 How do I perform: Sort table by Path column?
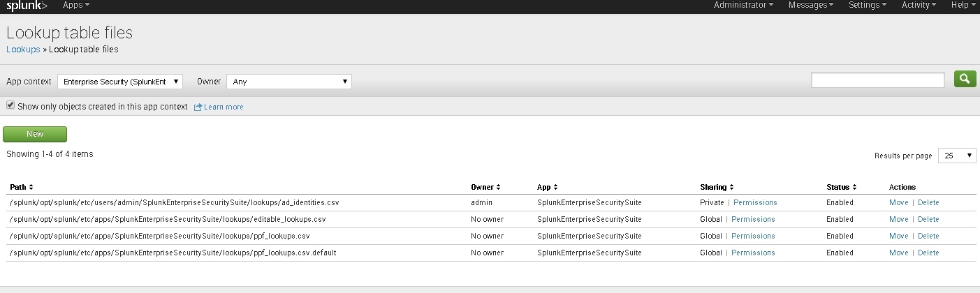click(22, 187)
